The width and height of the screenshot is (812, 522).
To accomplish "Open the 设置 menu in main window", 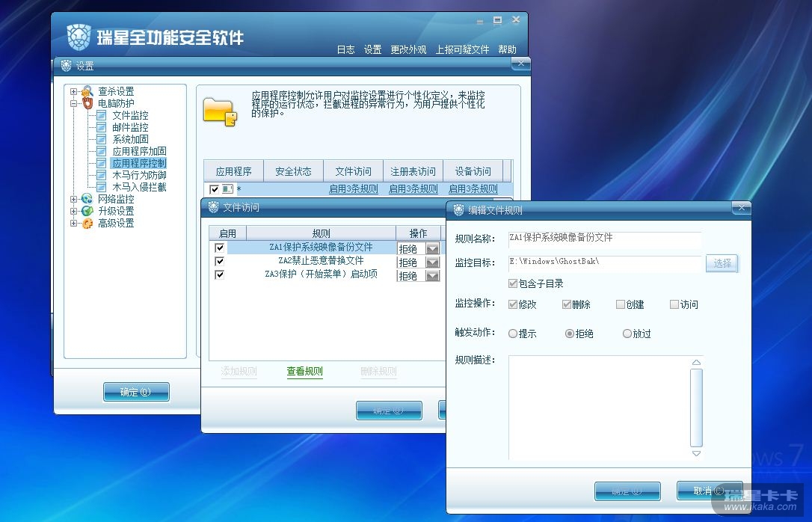I will 373,49.
